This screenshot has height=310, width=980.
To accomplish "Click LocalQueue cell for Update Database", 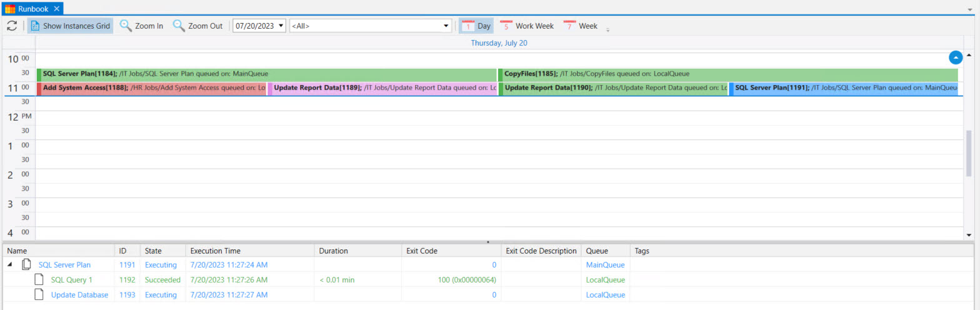I will [605, 295].
